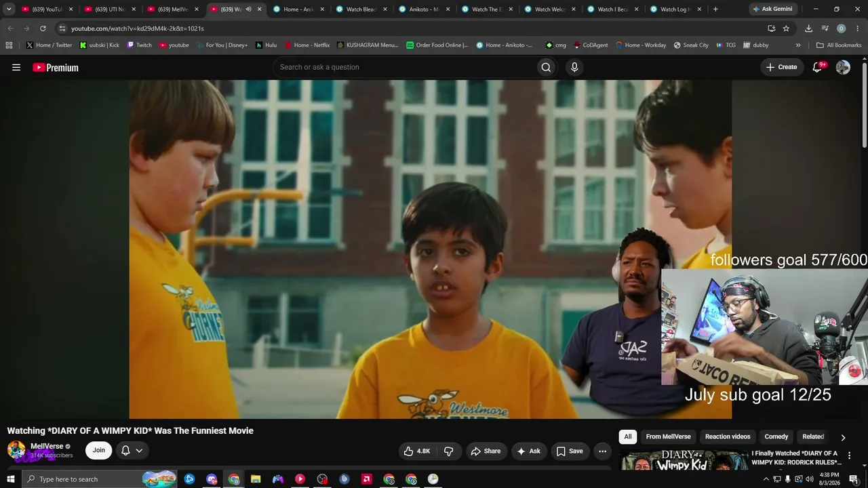Open Chrome media controls icon

[825, 28]
